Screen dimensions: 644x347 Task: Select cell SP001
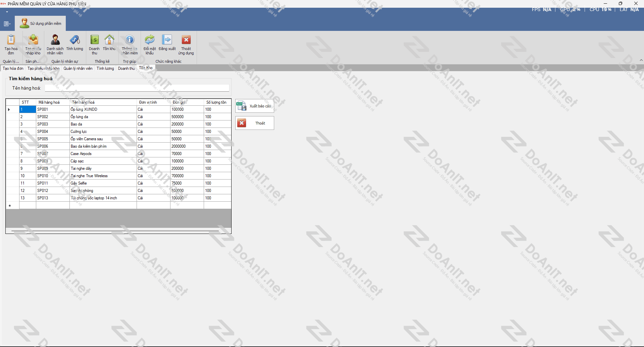[53, 109]
